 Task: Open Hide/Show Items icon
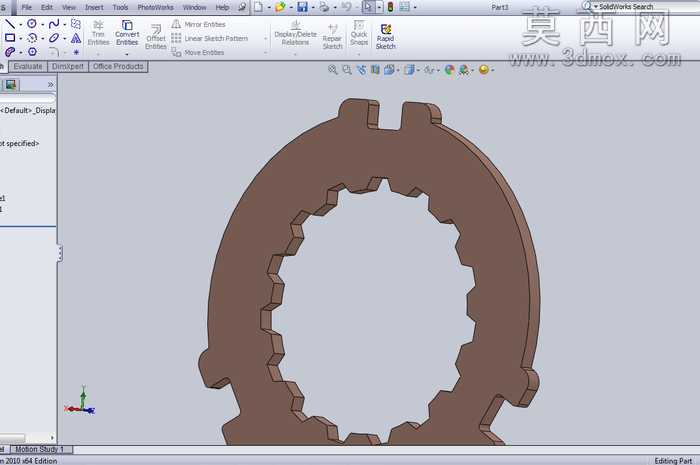[429, 70]
